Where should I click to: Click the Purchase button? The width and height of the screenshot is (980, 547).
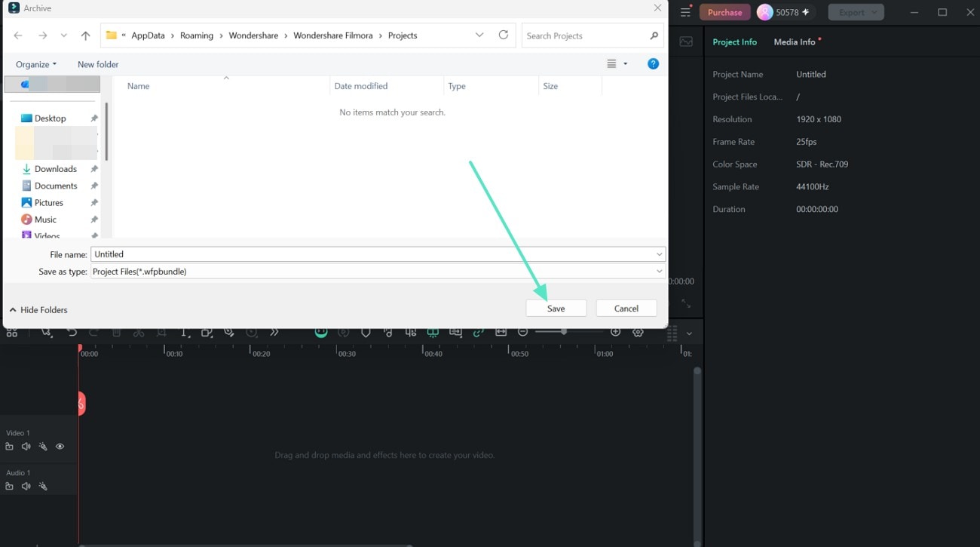724,12
